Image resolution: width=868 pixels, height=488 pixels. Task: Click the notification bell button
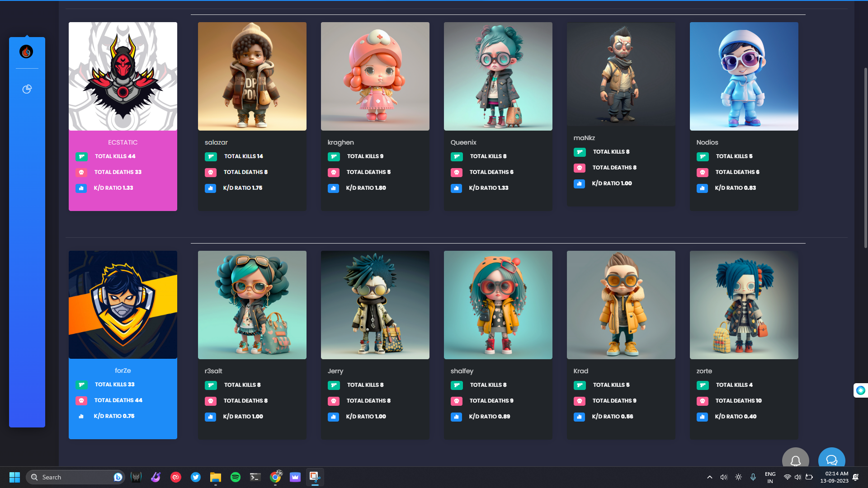pyautogui.click(x=795, y=460)
